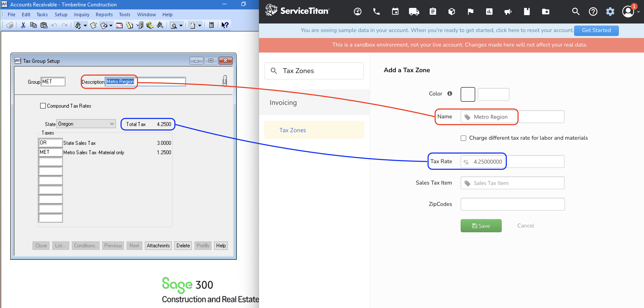Expand the dropdown arrow beside the second notepad icon

coord(111,25)
